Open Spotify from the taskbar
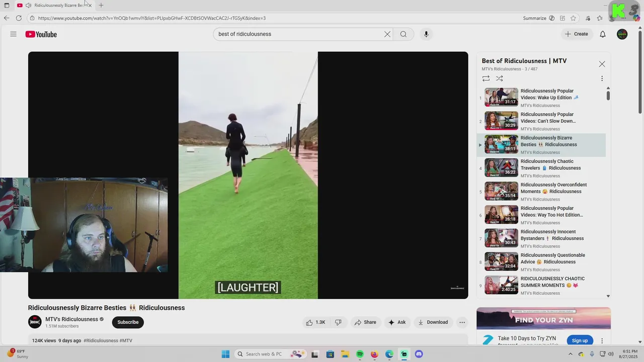This screenshot has width=644, height=362. [360, 354]
